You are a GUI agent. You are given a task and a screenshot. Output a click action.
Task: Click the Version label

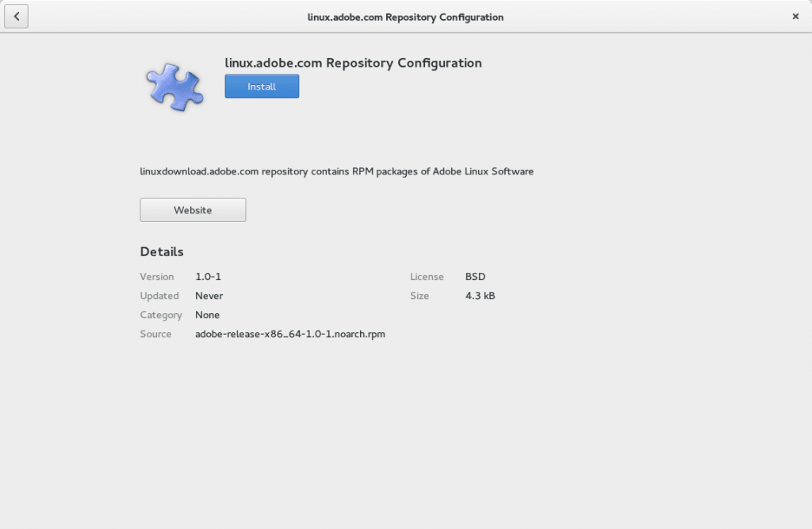(157, 277)
